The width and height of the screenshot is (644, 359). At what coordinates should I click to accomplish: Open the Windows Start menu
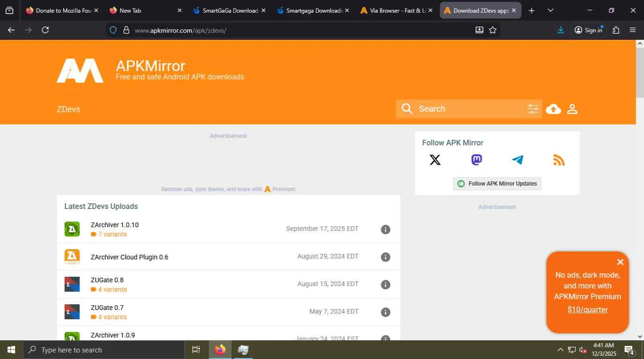click(x=11, y=350)
